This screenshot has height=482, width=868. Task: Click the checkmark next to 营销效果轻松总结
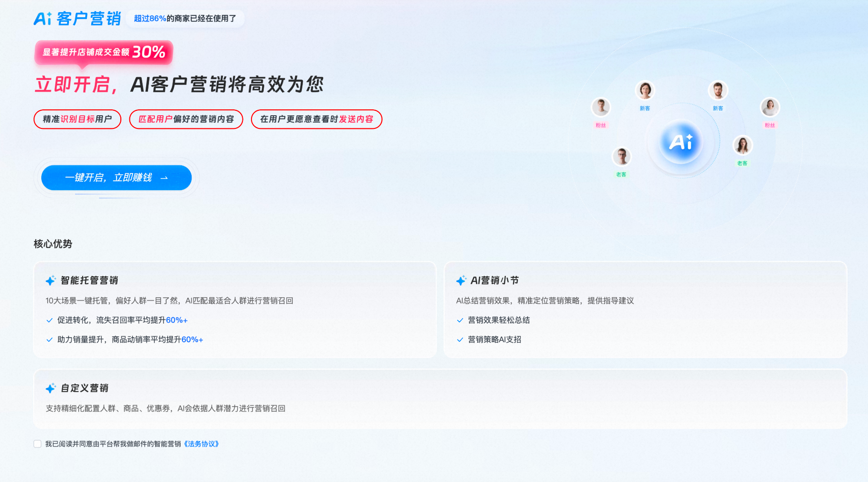click(460, 320)
